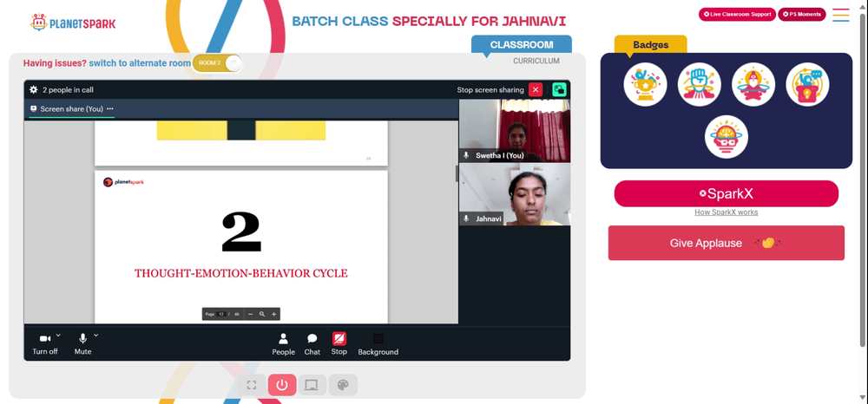Screen dimensions: 868x404
Task: Open 'How SparkX works' link
Action: click(x=727, y=212)
